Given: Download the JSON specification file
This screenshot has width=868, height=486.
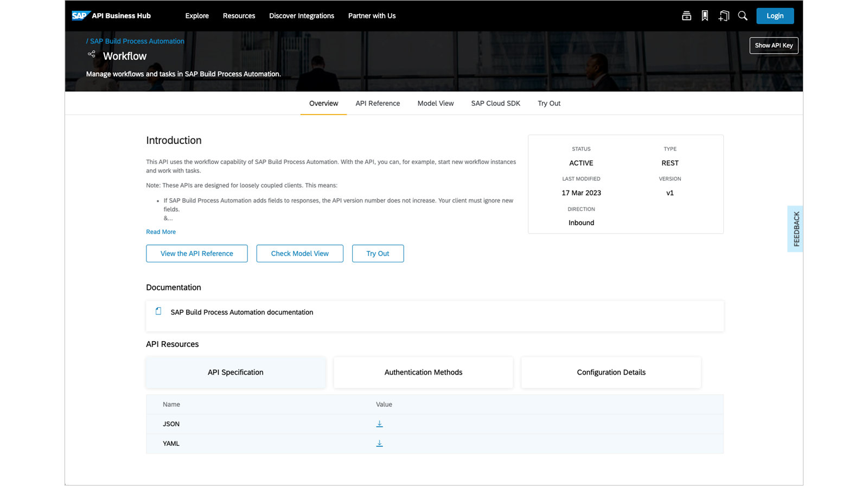Looking at the screenshot, I should [379, 424].
